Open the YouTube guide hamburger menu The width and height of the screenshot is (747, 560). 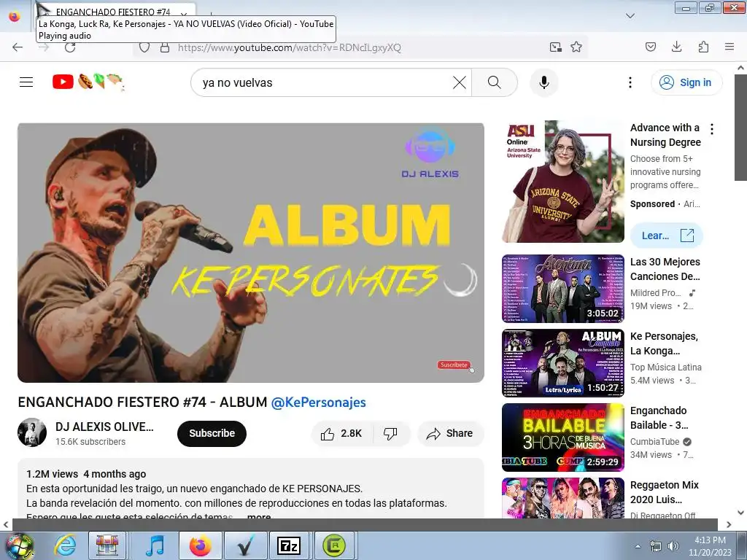(x=26, y=82)
